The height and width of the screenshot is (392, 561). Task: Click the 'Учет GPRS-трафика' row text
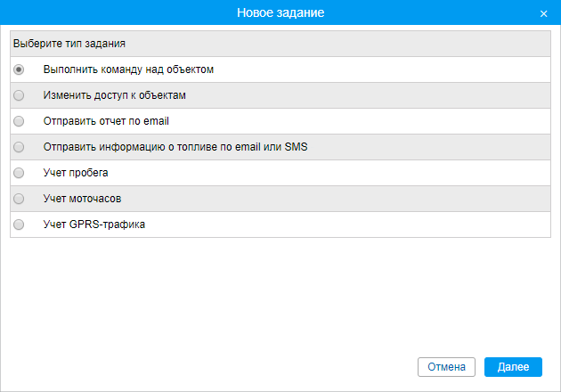[x=94, y=225]
